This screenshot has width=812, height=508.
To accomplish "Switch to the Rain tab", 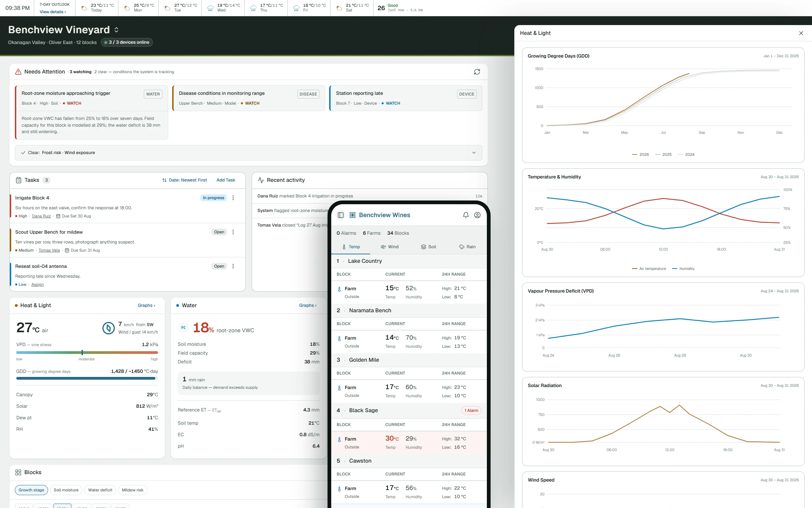I will pos(467,247).
